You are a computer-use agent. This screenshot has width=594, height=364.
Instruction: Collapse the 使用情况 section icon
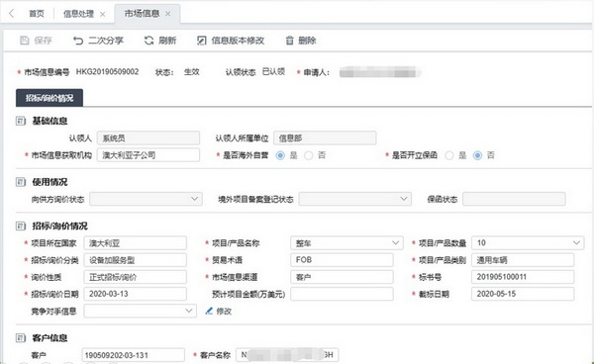[x=21, y=182]
